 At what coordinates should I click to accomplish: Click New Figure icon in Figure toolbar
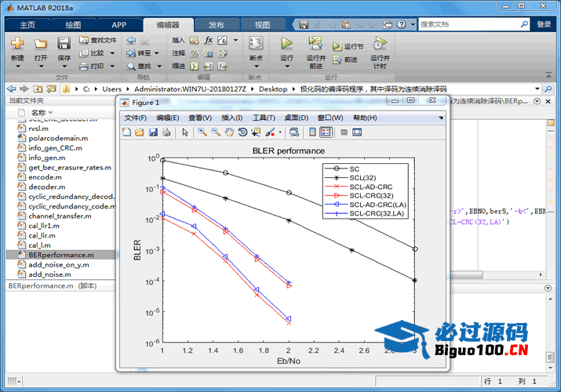point(126,132)
